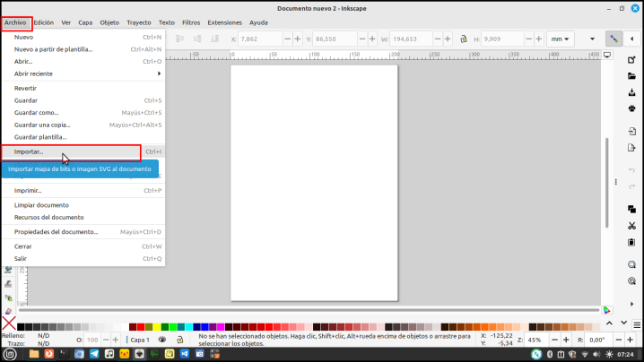
Task: Open the Filtros menu
Action: click(191, 22)
